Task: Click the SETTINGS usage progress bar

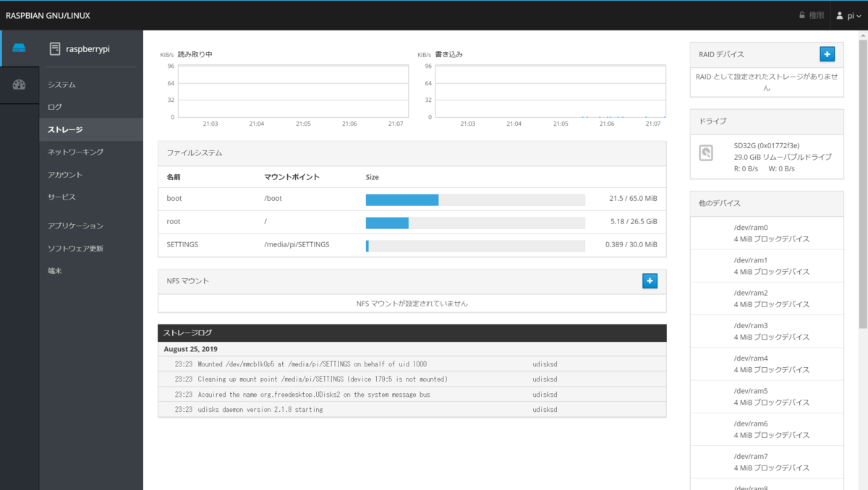Action: pos(475,246)
